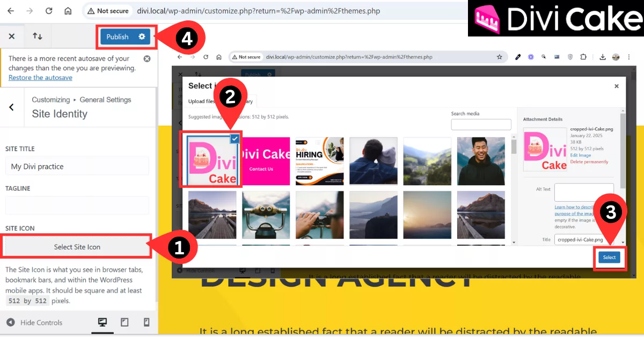
Task: Click the purple gear extension icon
Action: 531,57
